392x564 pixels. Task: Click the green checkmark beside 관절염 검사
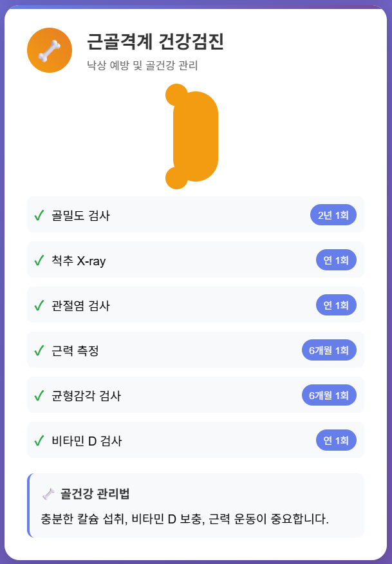40,305
